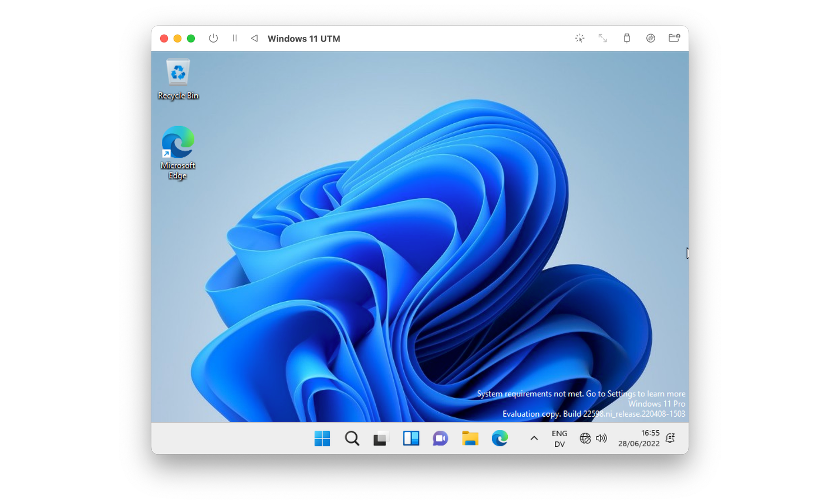Expand the hidden tray icons chevron

[x=534, y=438]
